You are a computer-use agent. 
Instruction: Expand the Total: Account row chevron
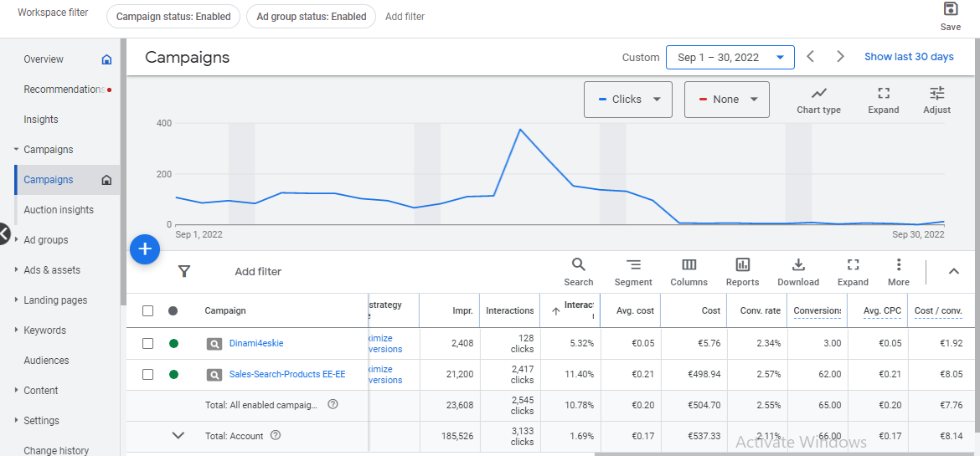coord(178,436)
